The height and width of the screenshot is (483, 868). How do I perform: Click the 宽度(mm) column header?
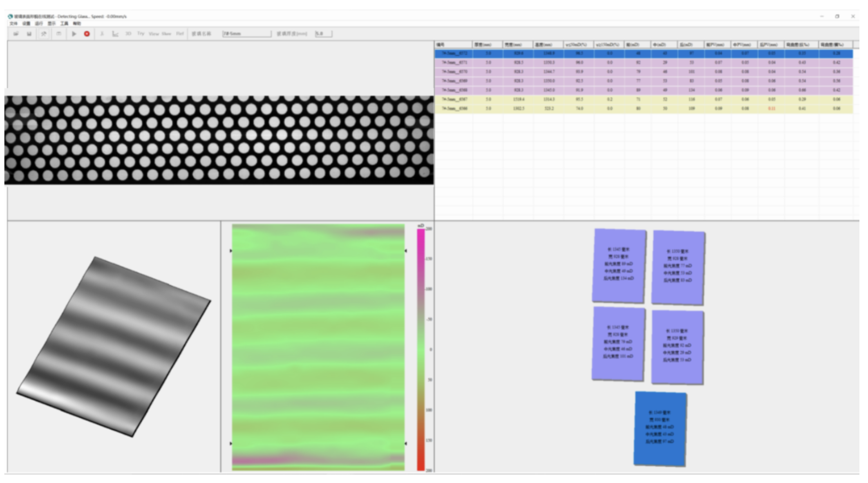tap(518, 45)
